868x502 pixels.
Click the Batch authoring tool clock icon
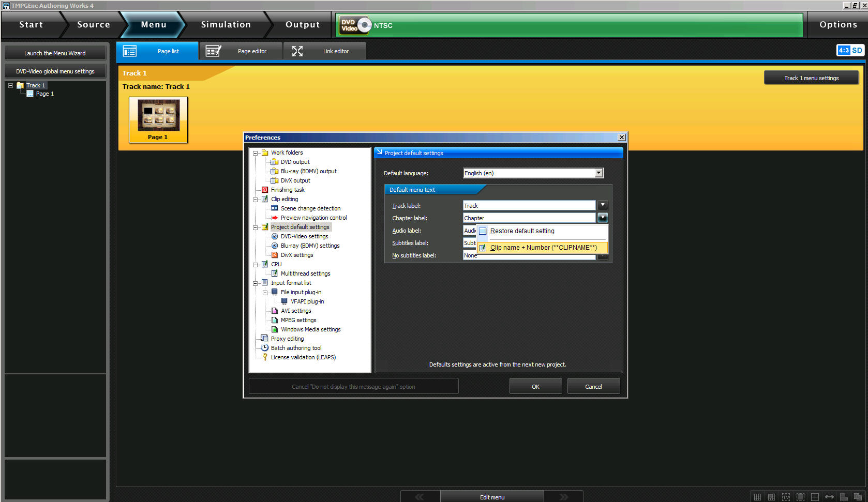tap(265, 348)
